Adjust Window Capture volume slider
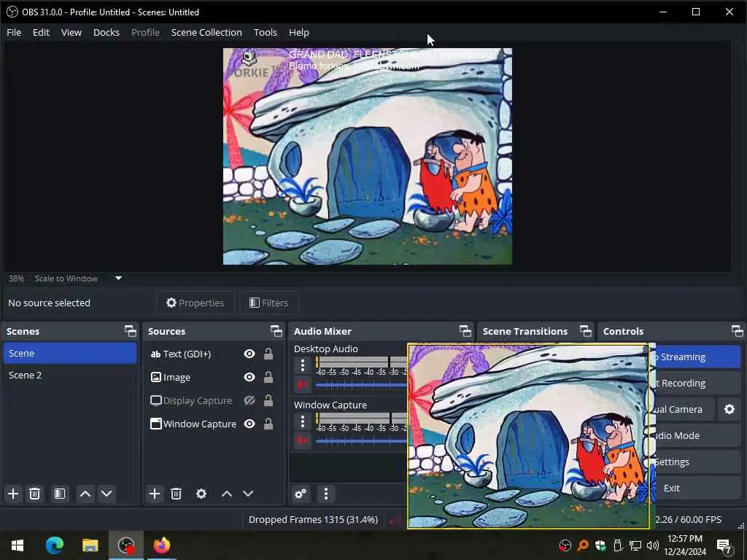Screen dimensions: 747x560 coord(361,441)
